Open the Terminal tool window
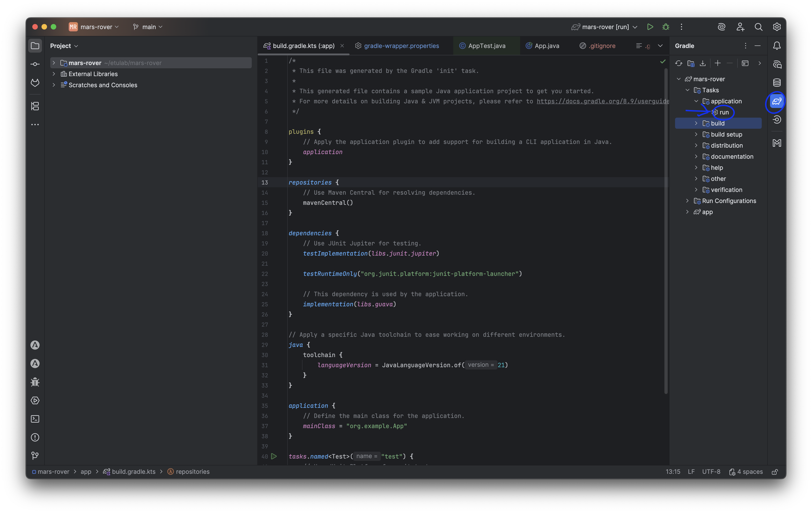 coord(35,419)
